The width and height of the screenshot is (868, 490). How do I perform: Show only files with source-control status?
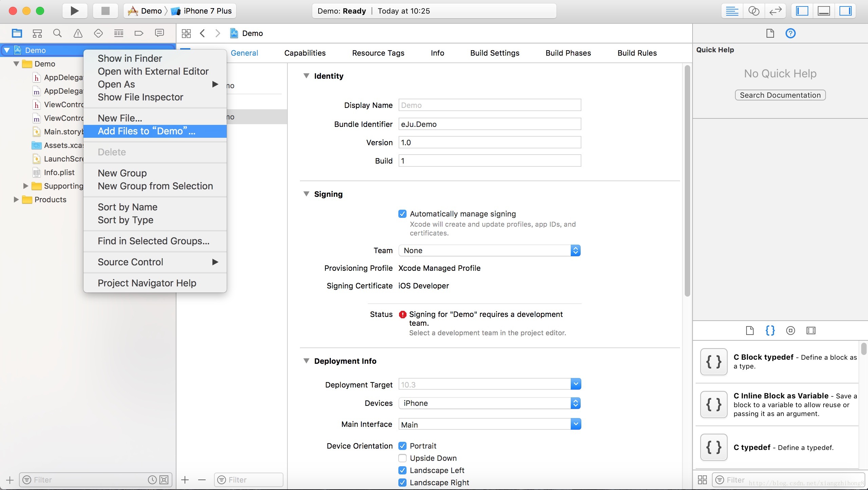tap(164, 480)
